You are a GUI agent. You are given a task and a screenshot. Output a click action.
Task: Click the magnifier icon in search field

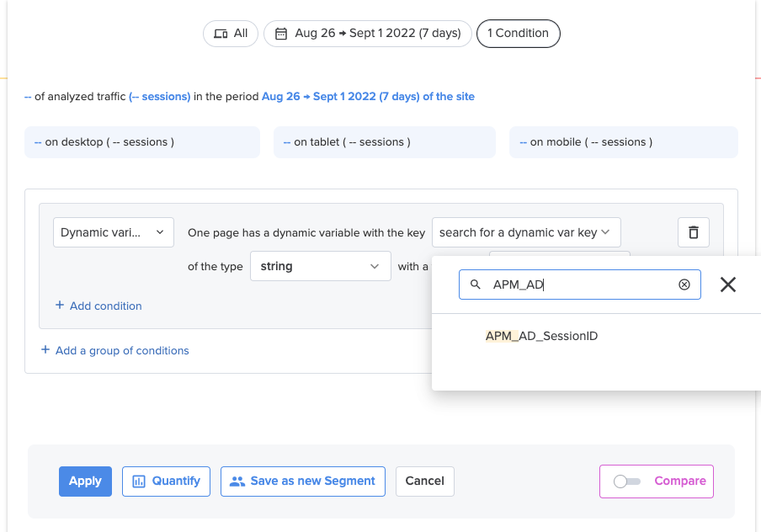tap(475, 285)
